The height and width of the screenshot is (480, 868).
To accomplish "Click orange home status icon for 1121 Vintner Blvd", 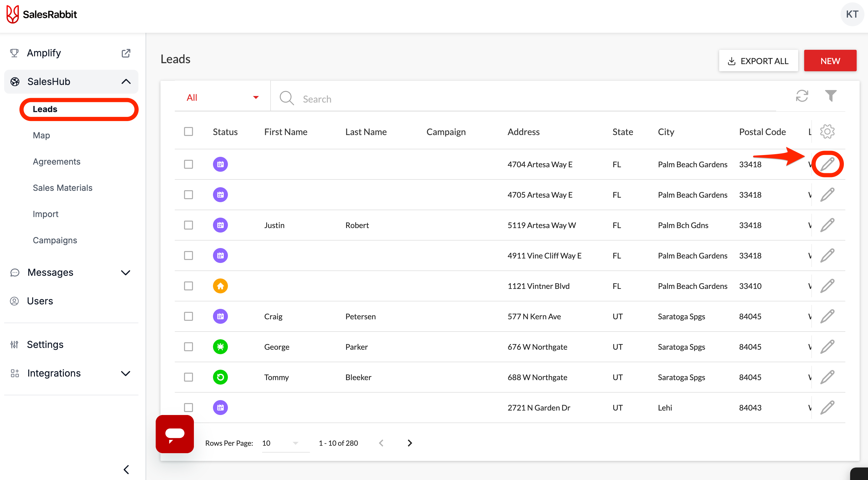I will (x=220, y=286).
